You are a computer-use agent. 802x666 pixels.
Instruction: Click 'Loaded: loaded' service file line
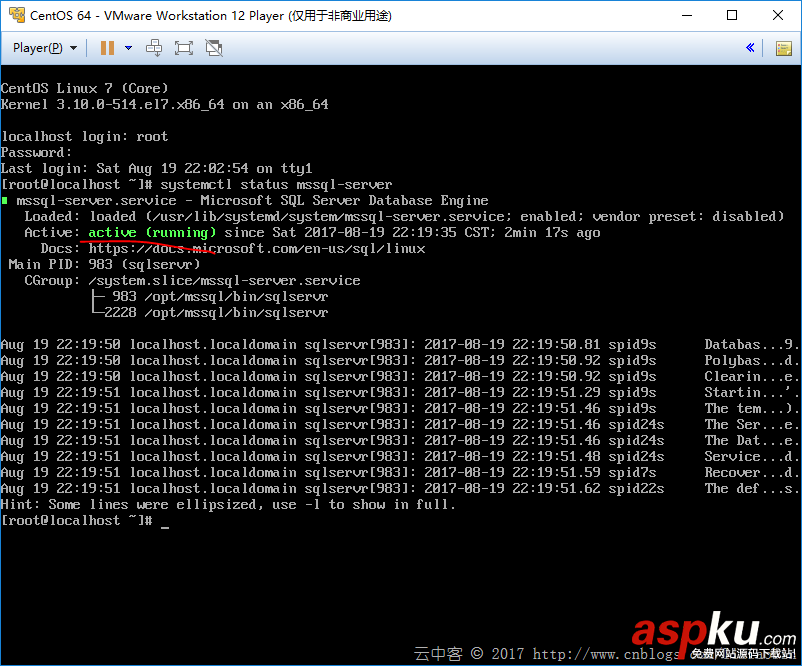click(x=404, y=217)
